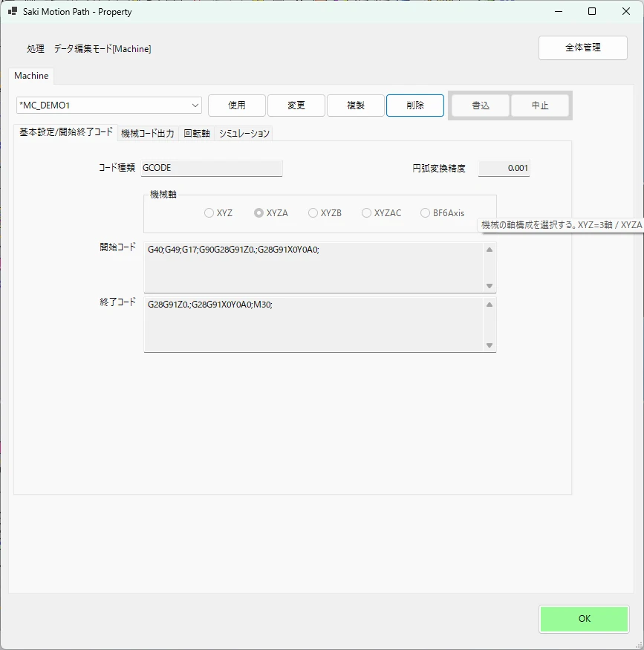This screenshot has width=644, height=650.
Task: Click the 書込 button
Action: [x=481, y=105]
